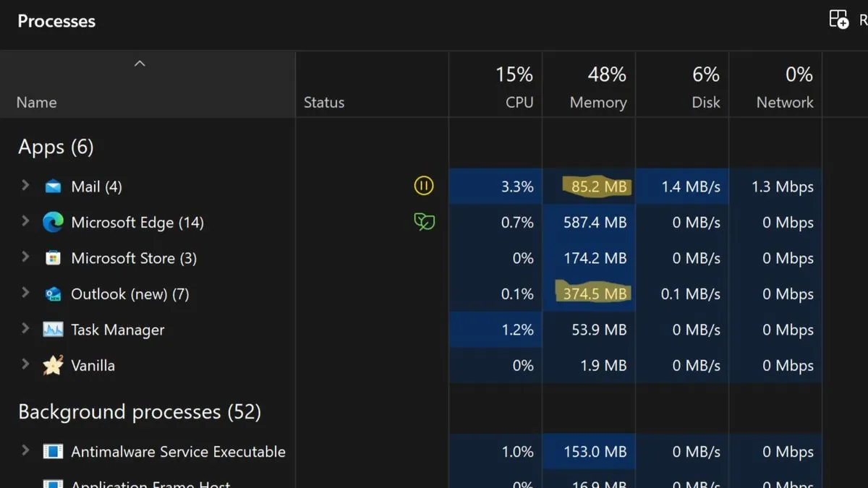Click the suspended status icon on Mail
The width and height of the screenshot is (868, 488).
pyautogui.click(x=423, y=186)
